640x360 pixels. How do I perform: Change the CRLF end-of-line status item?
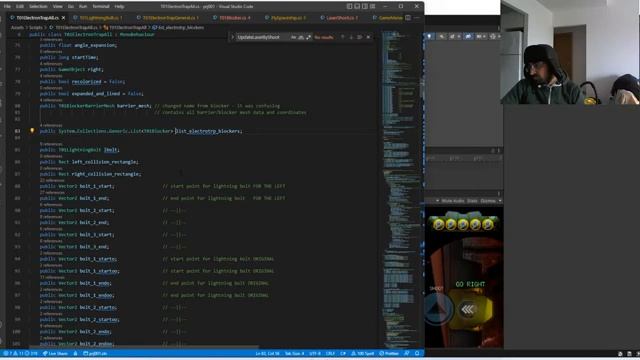point(330,353)
